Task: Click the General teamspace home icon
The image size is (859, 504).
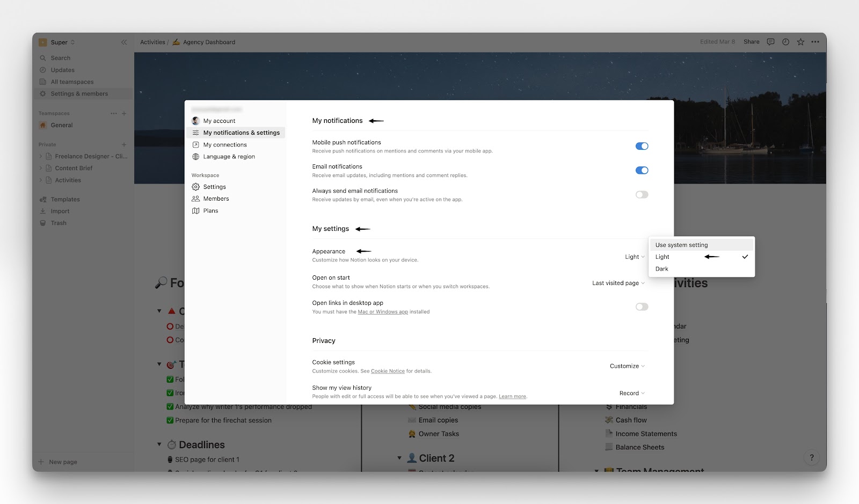Action: pos(43,125)
